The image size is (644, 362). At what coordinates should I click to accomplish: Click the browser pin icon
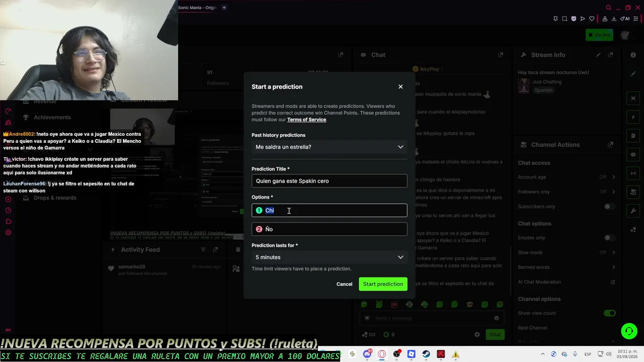[555, 19]
